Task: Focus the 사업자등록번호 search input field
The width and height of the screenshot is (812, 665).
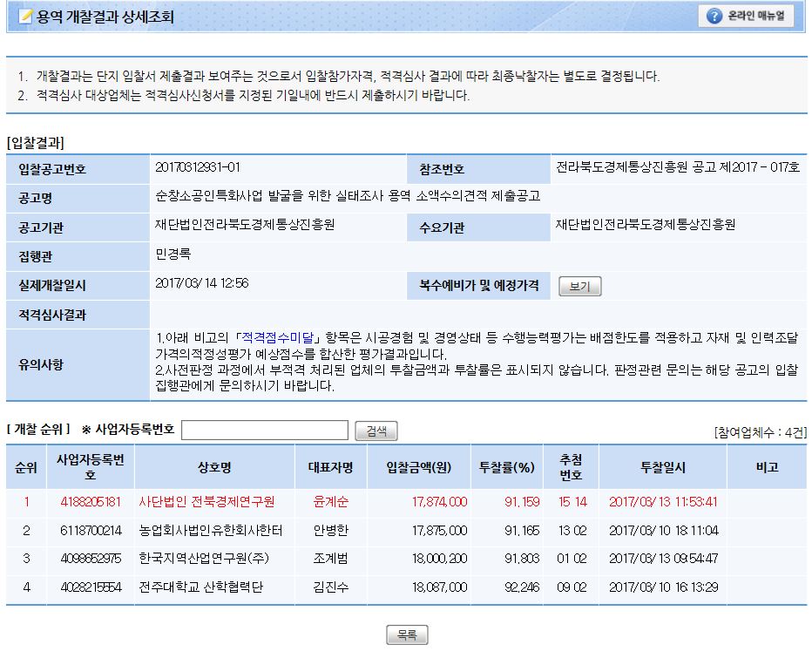Action: [x=265, y=431]
